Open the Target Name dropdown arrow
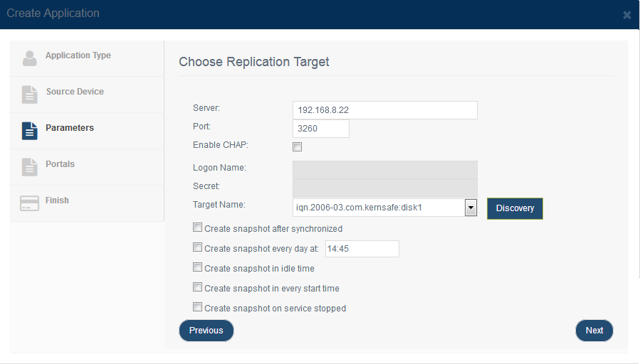This screenshot has width=640, height=364. coord(471,208)
